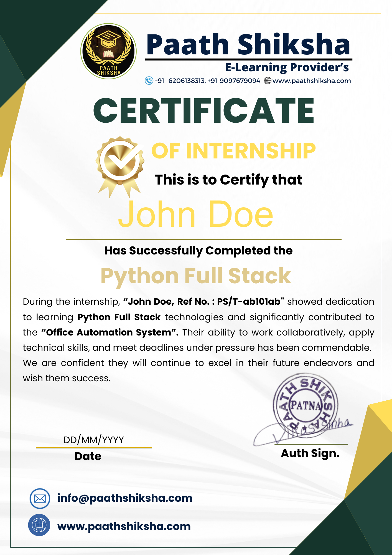Open the www.paathshiksha.com link in the header
This screenshot has width=392, height=555.
coord(312,81)
